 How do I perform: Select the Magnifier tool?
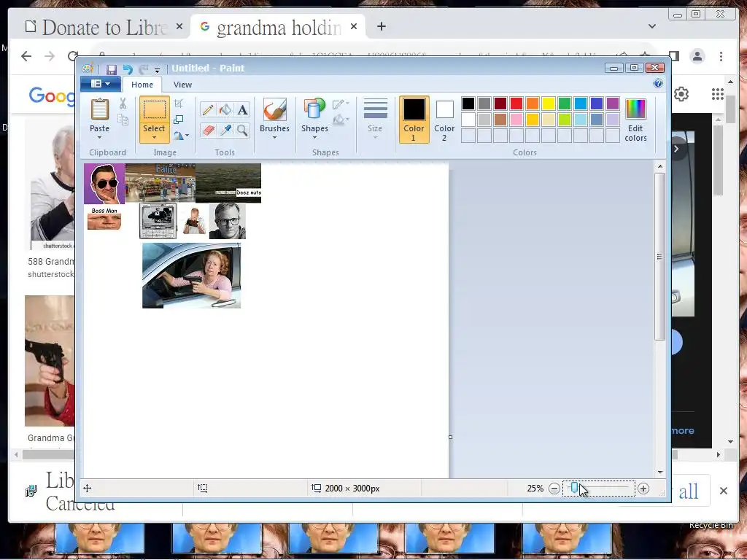point(242,130)
